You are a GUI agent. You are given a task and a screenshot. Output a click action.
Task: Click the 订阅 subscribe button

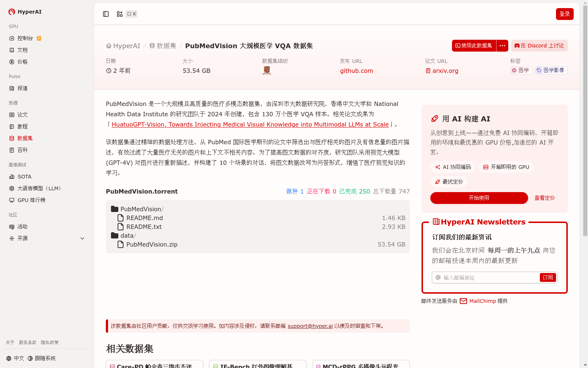pyautogui.click(x=548, y=277)
